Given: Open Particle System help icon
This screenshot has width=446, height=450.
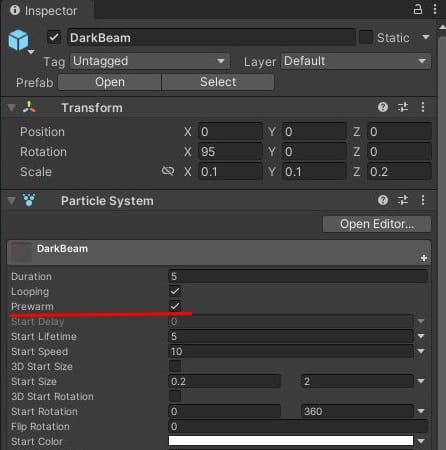Looking at the screenshot, I should pos(383,200).
